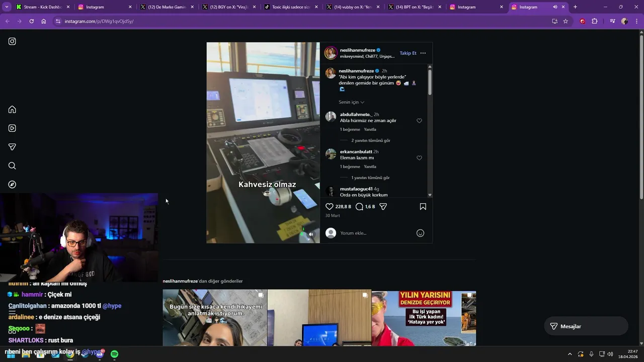Expand '2 yanıtın tümünü gör' replies
The height and width of the screenshot is (362, 644).
coord(371,141)
